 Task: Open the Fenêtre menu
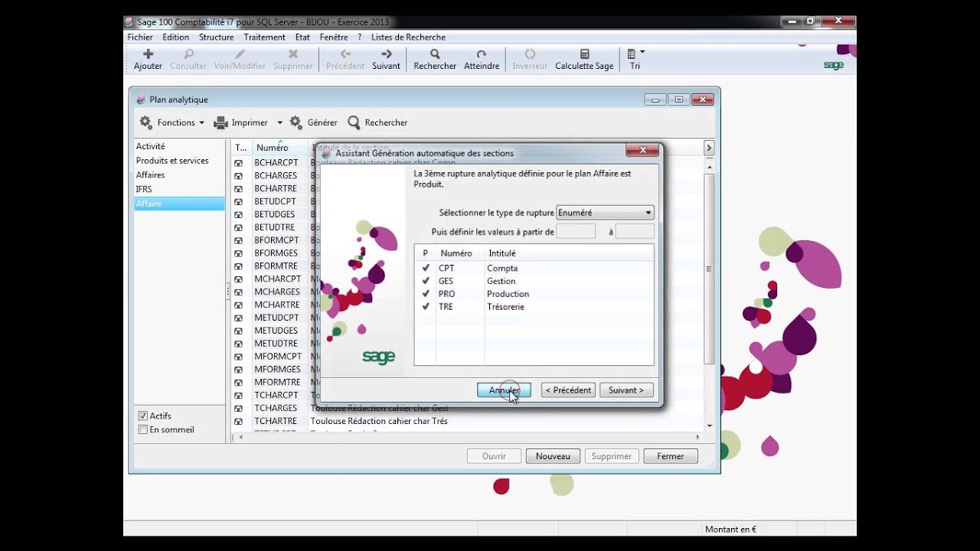[334, 37]
